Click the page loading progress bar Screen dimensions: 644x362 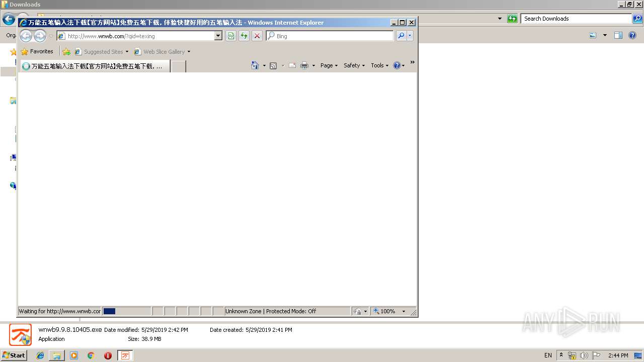126,311
